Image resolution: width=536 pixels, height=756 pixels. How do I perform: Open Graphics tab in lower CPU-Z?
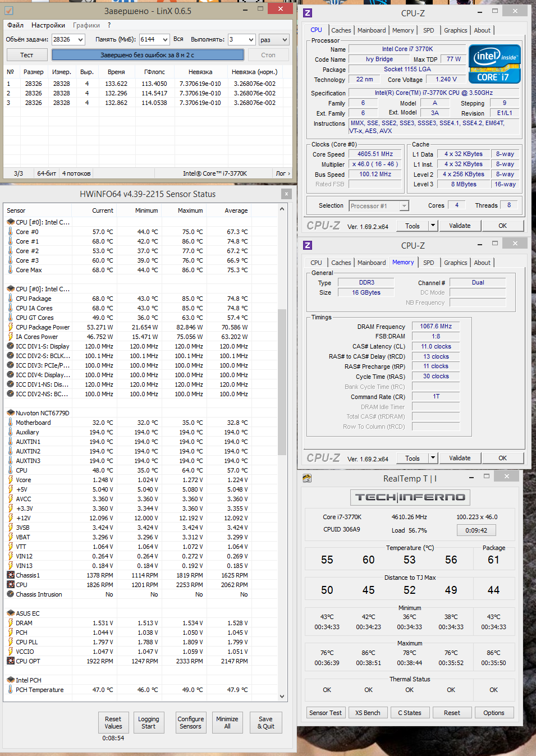point(455,263)
